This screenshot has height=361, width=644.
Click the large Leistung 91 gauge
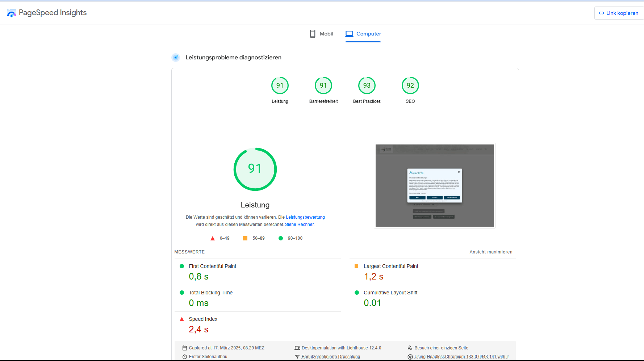pyautogui.click(x=255, y=169)
